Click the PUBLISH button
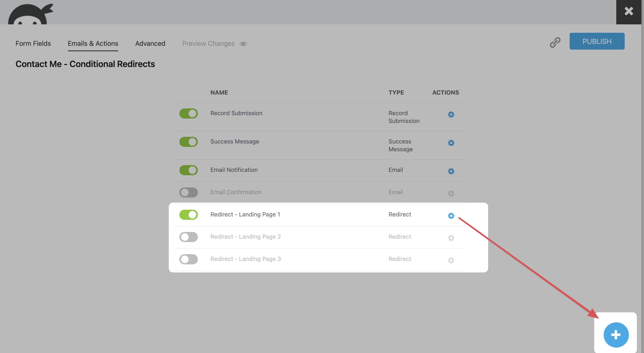Screen dimensions: 644x353 [x=597, y=41]
